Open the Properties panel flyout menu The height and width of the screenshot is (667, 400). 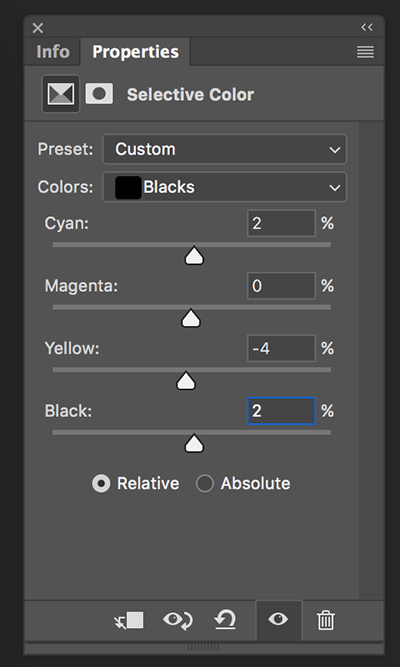[x=366, y=52]
